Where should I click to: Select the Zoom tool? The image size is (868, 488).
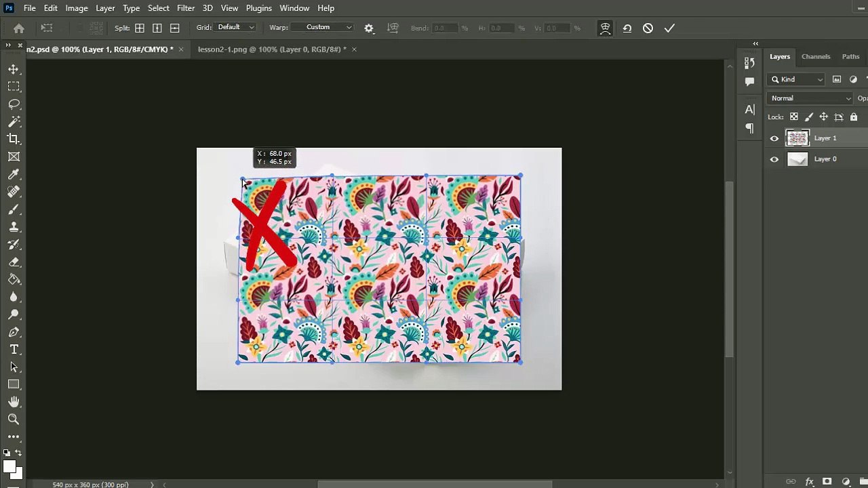tap(14, 420)
